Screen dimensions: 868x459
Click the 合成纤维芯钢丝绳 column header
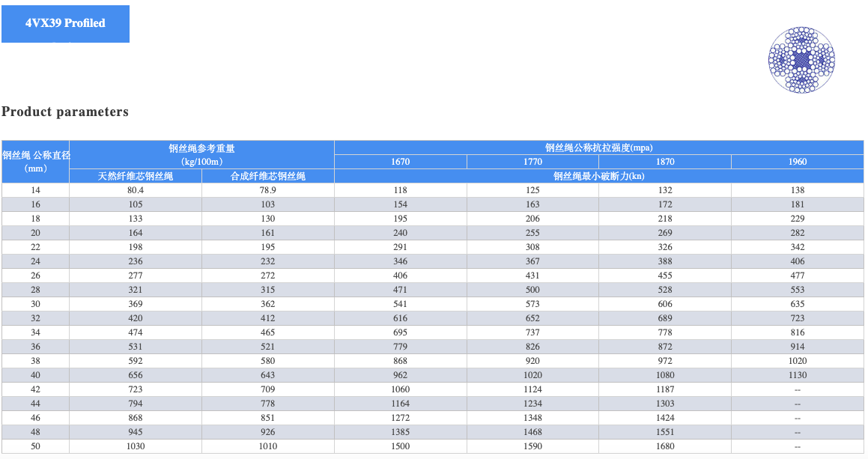point(268,176)
